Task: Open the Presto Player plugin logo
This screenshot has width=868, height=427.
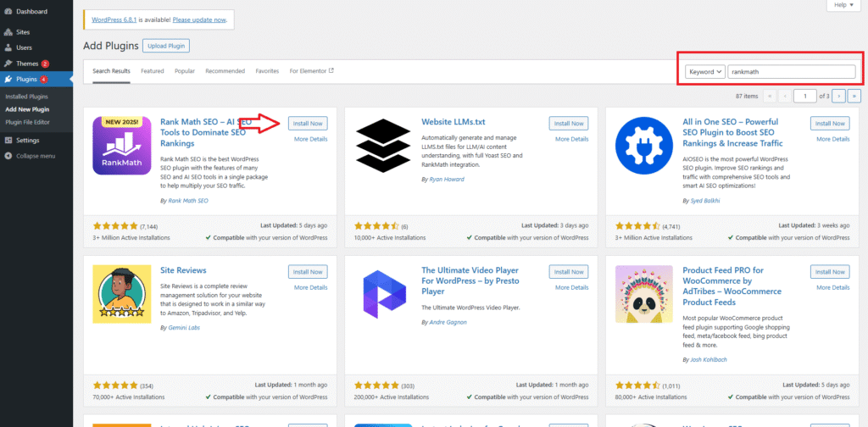Action: [x=383, y=294]
